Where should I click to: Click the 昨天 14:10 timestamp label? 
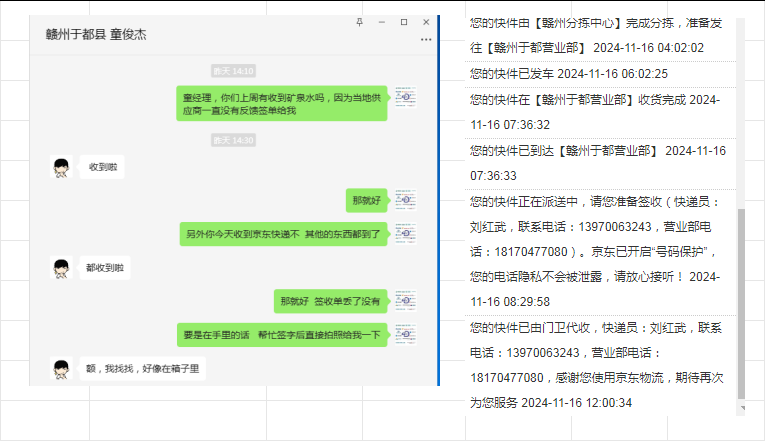[234, 71]
